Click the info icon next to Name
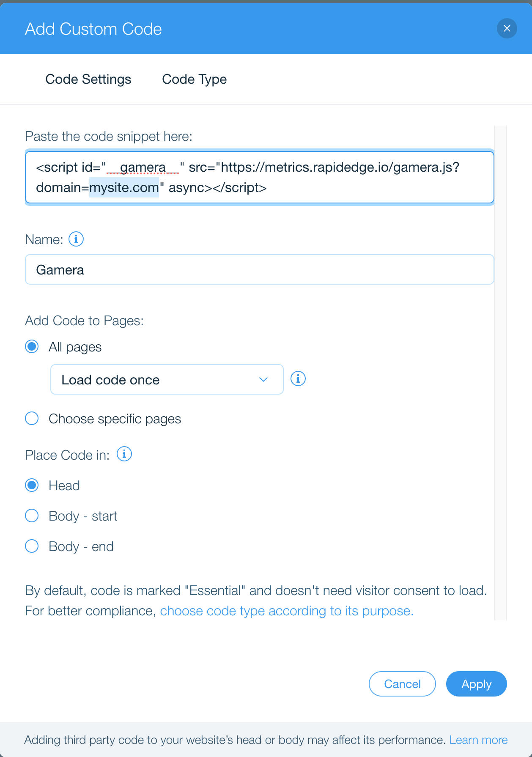This screenshot has height=757, width=532. (x=76, y=239)
